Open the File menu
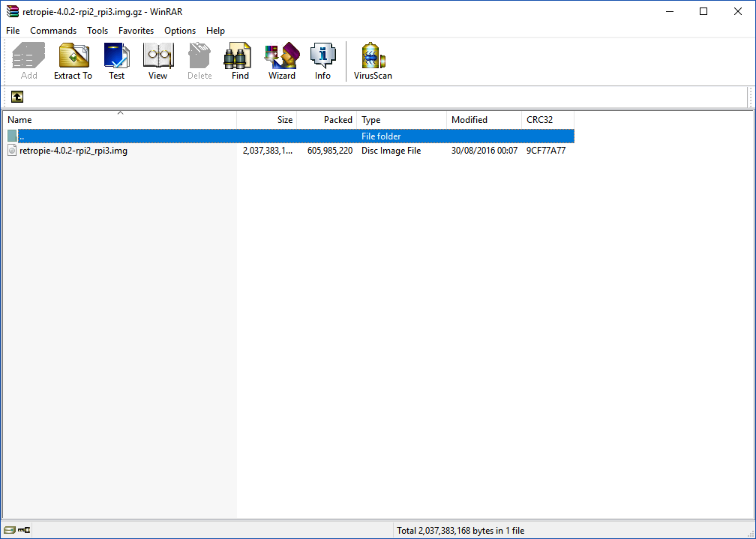This screenshot has height=539, width=756. coord(13,31)
